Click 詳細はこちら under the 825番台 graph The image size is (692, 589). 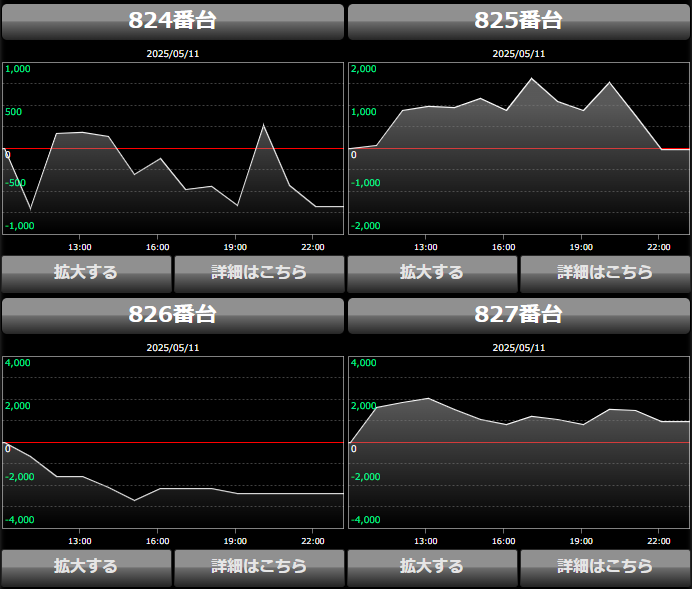605,274
